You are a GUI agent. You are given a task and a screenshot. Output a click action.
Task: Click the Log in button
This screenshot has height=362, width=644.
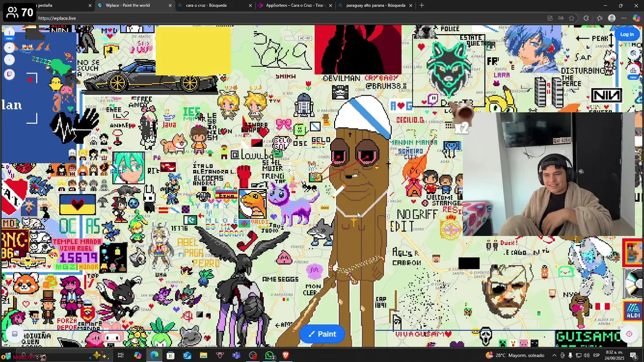tap(627, 34)
